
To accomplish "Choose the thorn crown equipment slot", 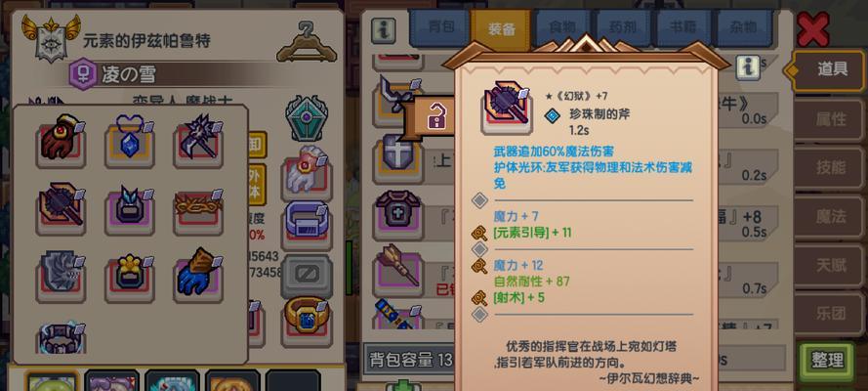I will click(x=197, y=210).
